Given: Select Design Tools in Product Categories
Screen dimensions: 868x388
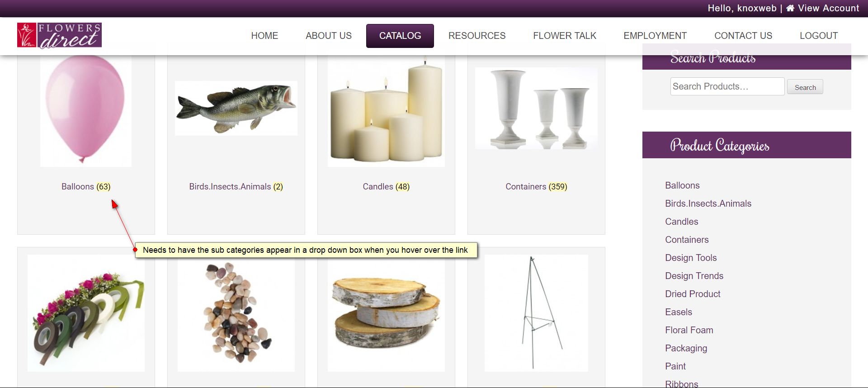Looking at the screenshot, I should pos(691,258).
